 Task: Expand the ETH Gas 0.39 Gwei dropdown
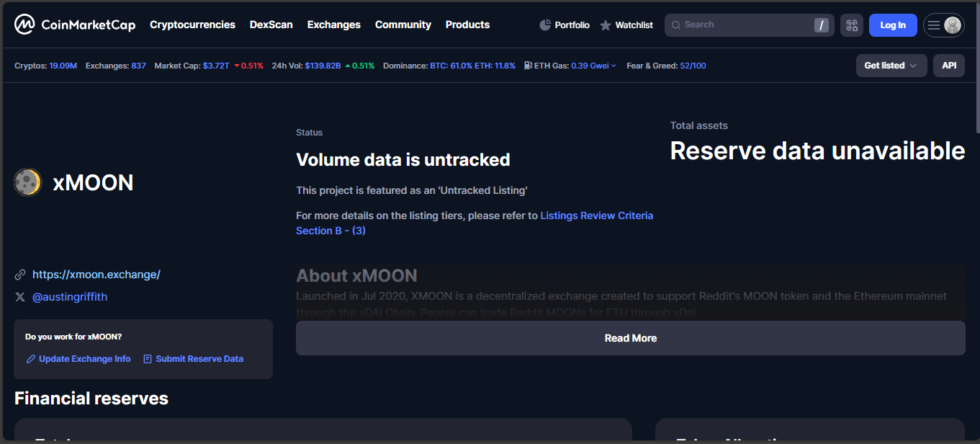click(594, 66)
